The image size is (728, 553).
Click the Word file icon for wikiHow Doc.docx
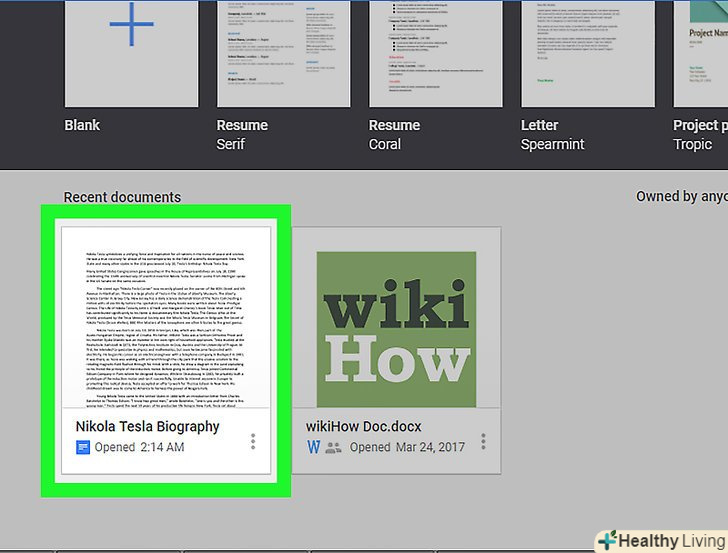tap(313, 447)
